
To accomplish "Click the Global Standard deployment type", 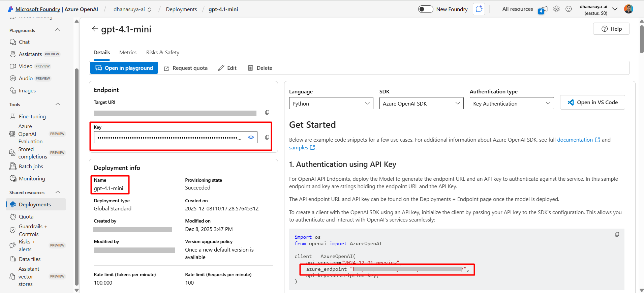I will point(113,208).
